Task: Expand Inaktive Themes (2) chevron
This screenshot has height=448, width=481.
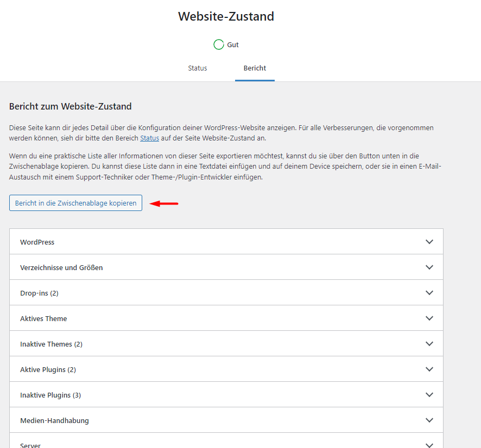Action: 429,343
